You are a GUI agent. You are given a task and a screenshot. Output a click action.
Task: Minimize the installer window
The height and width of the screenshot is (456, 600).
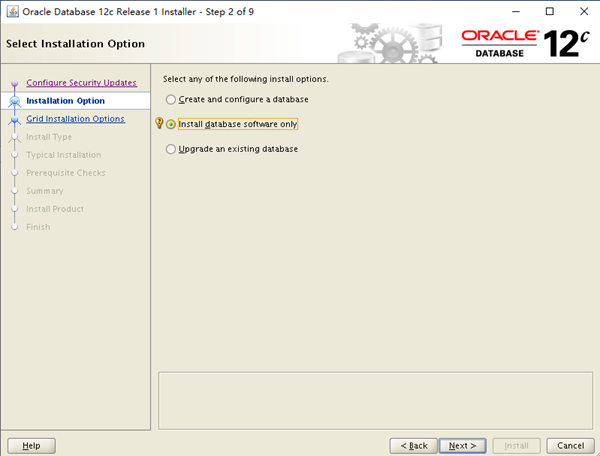click(516, 11)
